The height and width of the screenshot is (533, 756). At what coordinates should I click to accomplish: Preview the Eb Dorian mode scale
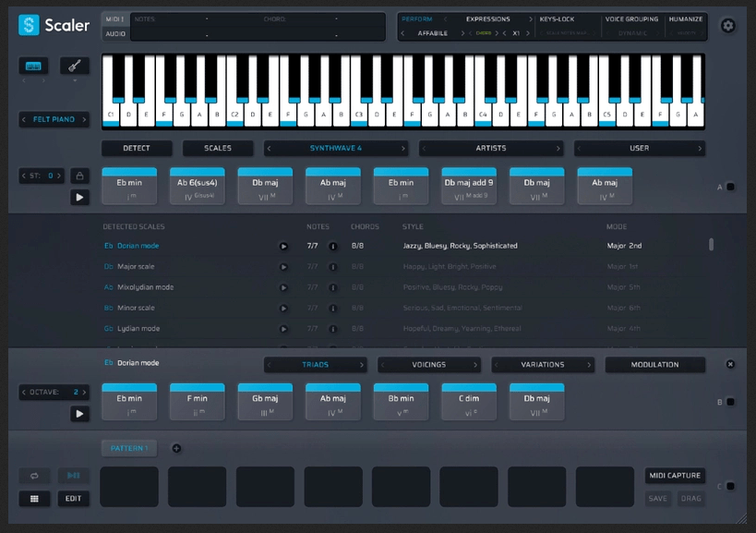[x=283, y=246]
